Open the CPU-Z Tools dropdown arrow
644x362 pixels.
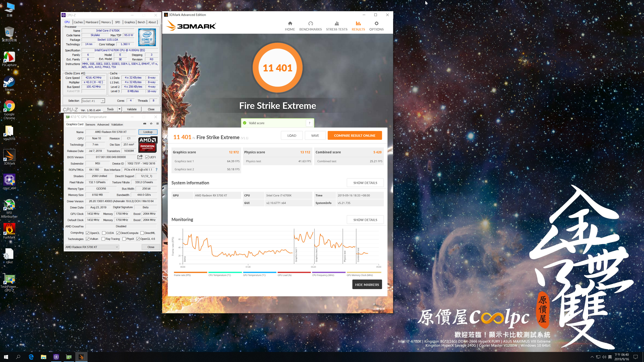pyautogui.click(x=120, y=109)
